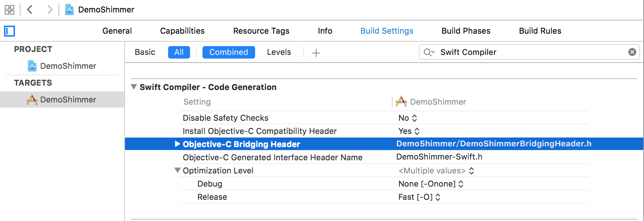
Task: Change Disable Safety Checks value No
Action: click(408, 118)
